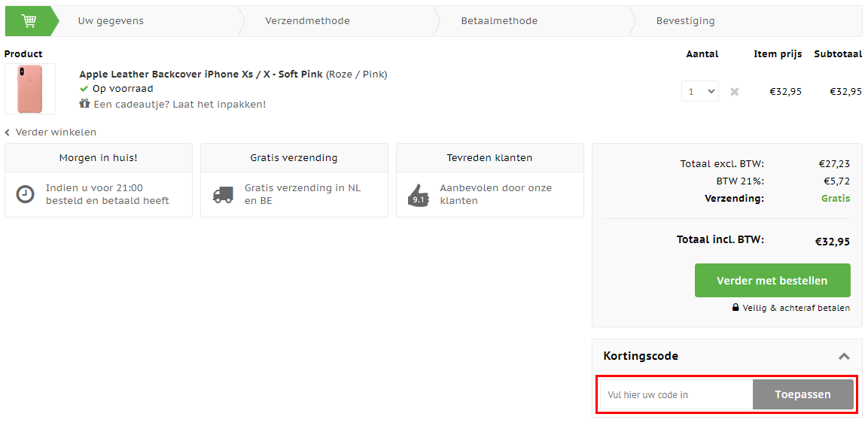Click the Gratis verzending card header
The width and height of the screenshot is (868, 423).
(x=294, y=158)
